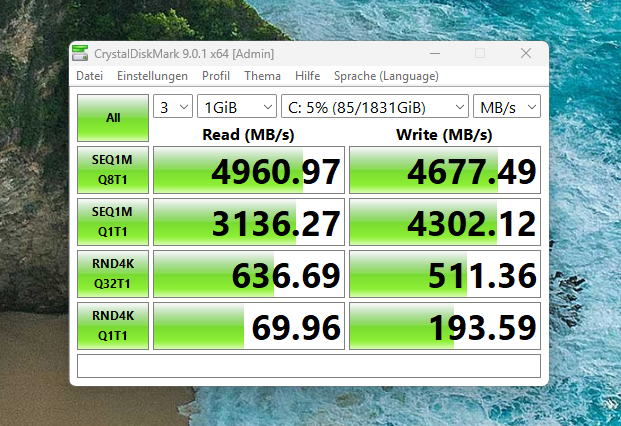Run the SEQ1M Q8T1 test
The width and height of the screenshot is (621, 426).
tap(113, 170)
